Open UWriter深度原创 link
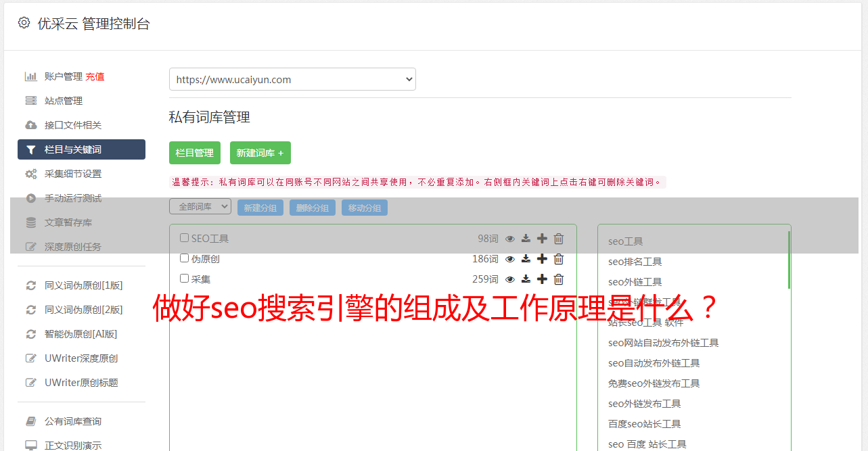Image resolution: width=868 pixels, height=451 pixels. coord(81,358)
